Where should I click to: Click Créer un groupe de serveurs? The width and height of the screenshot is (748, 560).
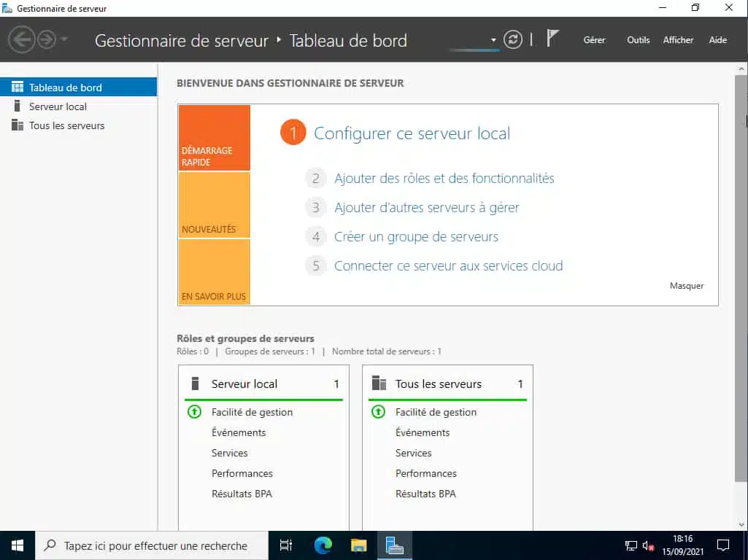416,236
